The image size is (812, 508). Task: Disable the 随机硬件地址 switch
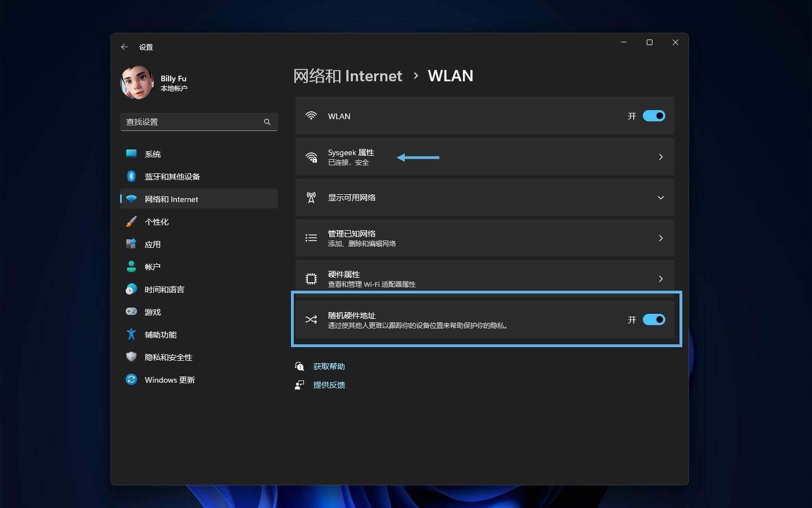pyautogui.click(x=654, y=319)
